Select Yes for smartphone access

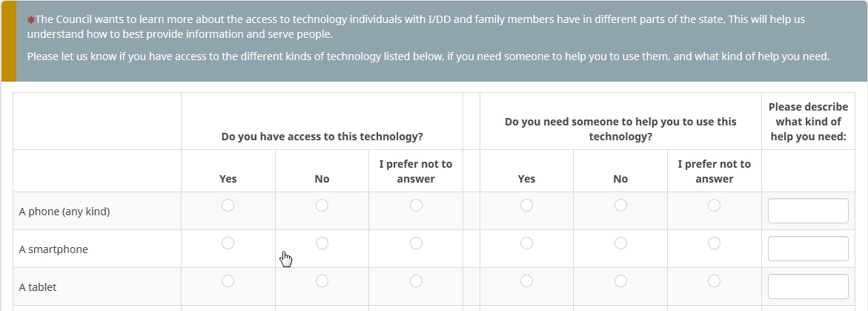[228, 243]
